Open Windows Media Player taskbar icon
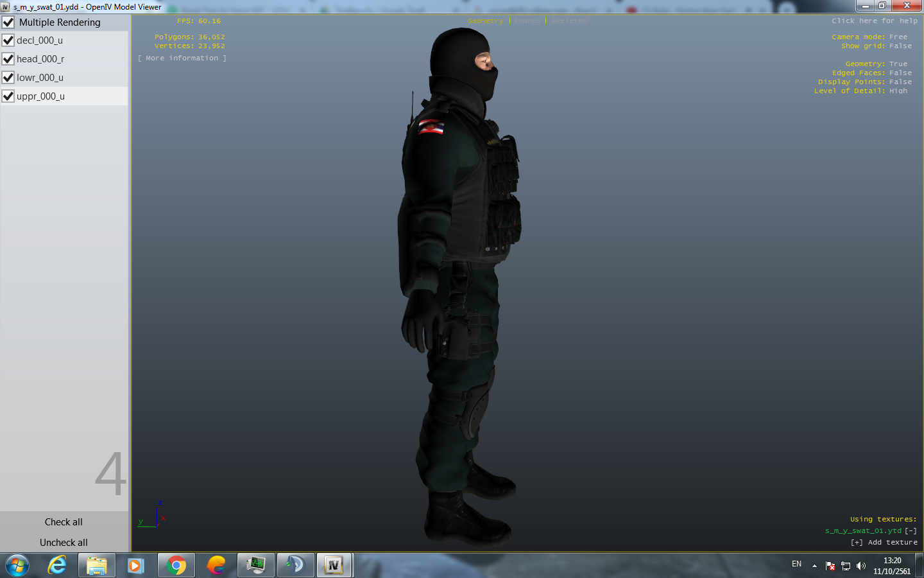Screen dimensions: 924x578 click(x=135, y=566)
